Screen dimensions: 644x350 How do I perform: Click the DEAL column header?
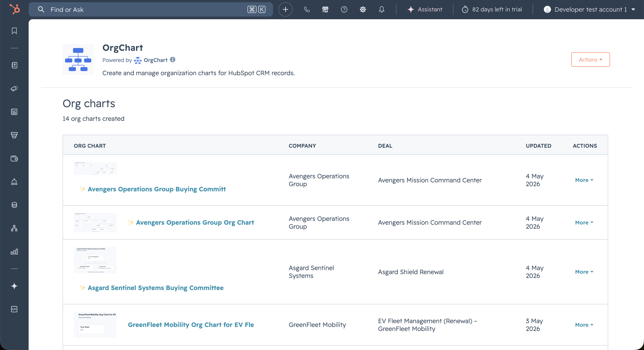click(385, 146)
